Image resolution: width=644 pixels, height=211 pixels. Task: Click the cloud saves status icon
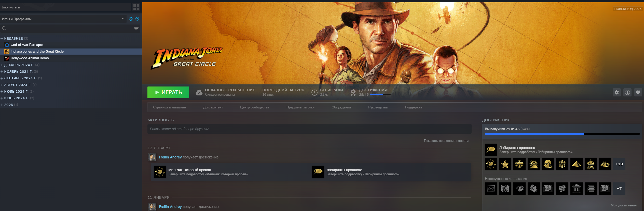(199, 92)
